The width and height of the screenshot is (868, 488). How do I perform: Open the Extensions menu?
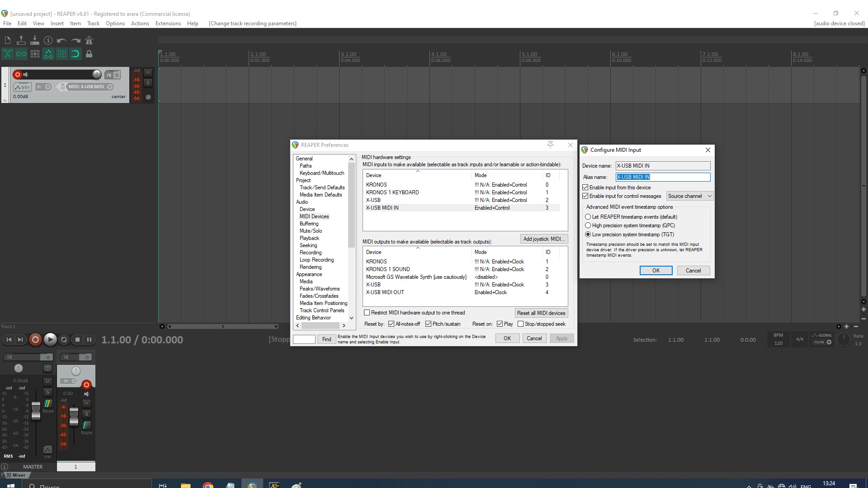tap(168, 23)
